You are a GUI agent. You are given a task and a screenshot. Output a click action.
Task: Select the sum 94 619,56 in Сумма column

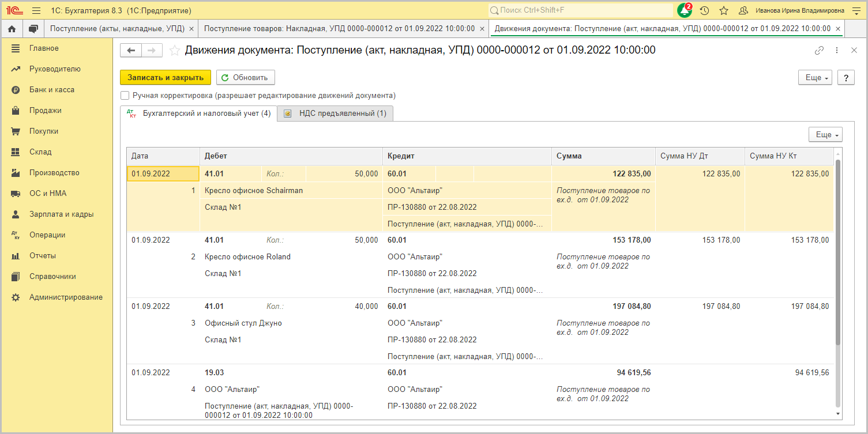pos(603,373)
